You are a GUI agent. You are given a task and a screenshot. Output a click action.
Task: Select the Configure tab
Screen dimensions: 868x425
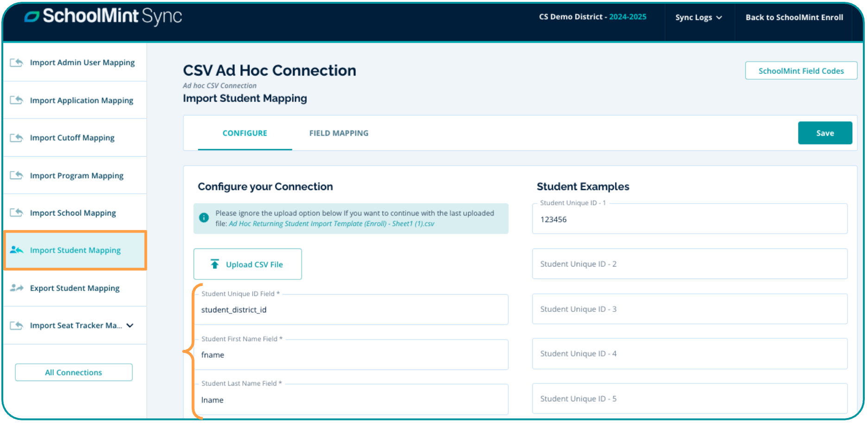[245, 133]
